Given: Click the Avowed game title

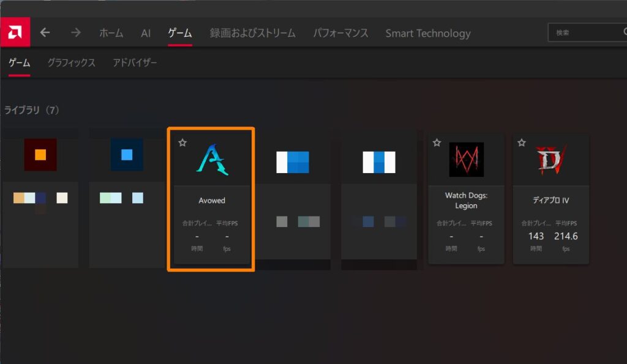Looking at the screenshot, I should 212,201.
